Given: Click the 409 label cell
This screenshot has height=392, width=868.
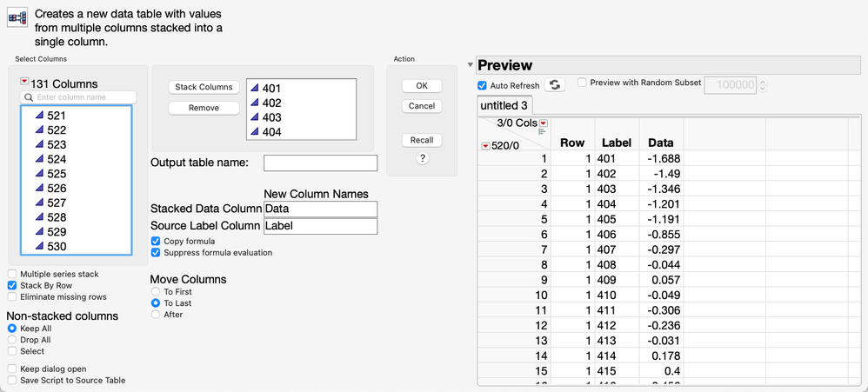Looking at the screenshot, I should [x=618, y=280].
